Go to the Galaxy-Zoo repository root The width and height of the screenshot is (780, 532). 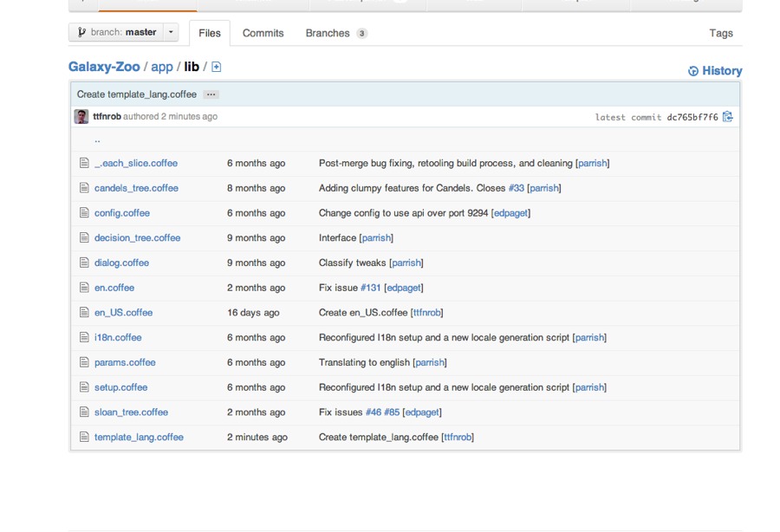click(x=104, y=67)
